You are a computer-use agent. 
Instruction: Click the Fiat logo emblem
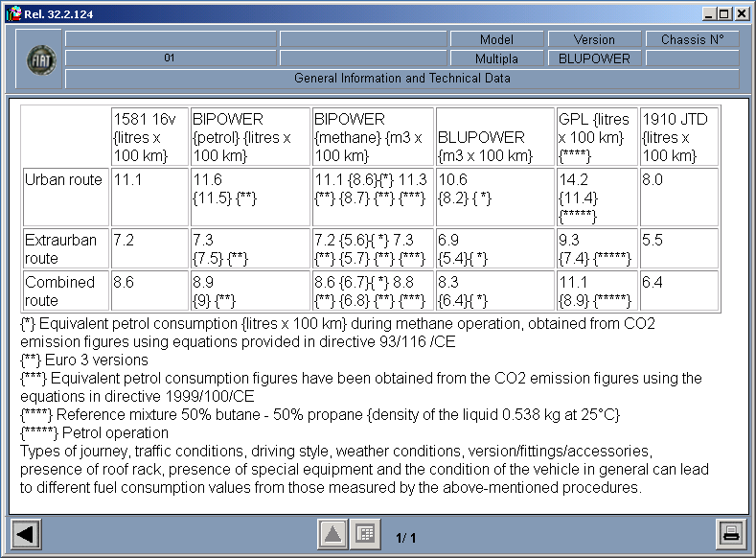[x=41, y=59]
